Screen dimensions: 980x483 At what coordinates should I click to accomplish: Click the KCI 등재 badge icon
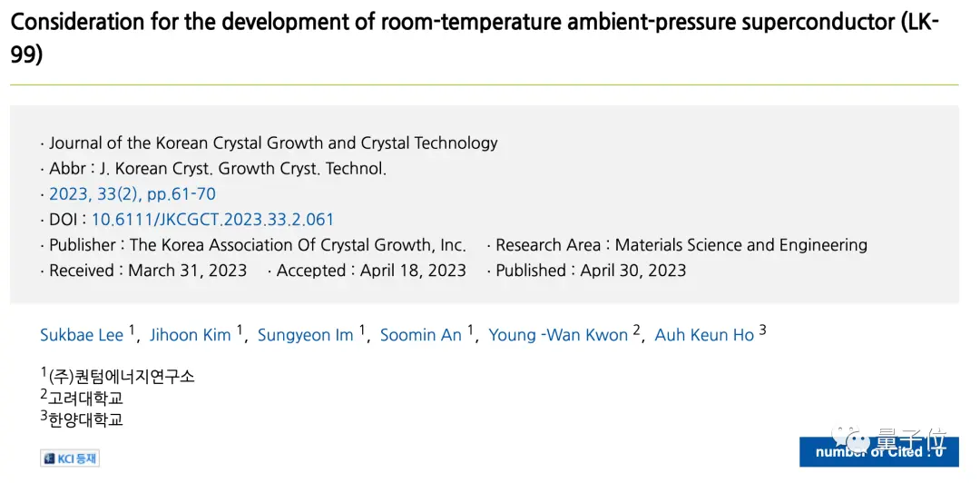[x=70, y=458]
